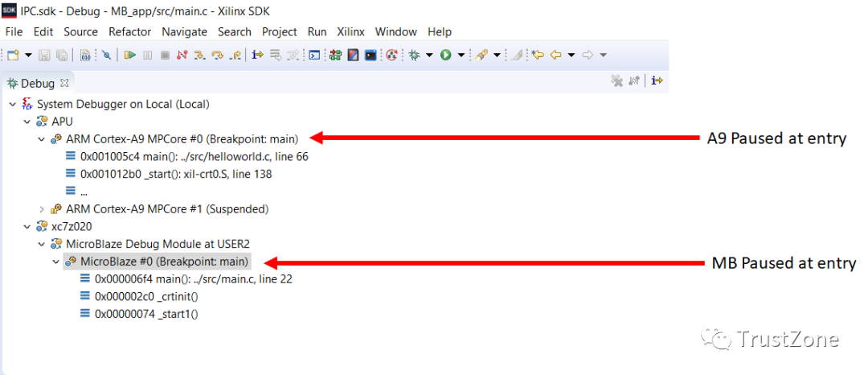Click the Suspend pause icon

coord(147,55)
